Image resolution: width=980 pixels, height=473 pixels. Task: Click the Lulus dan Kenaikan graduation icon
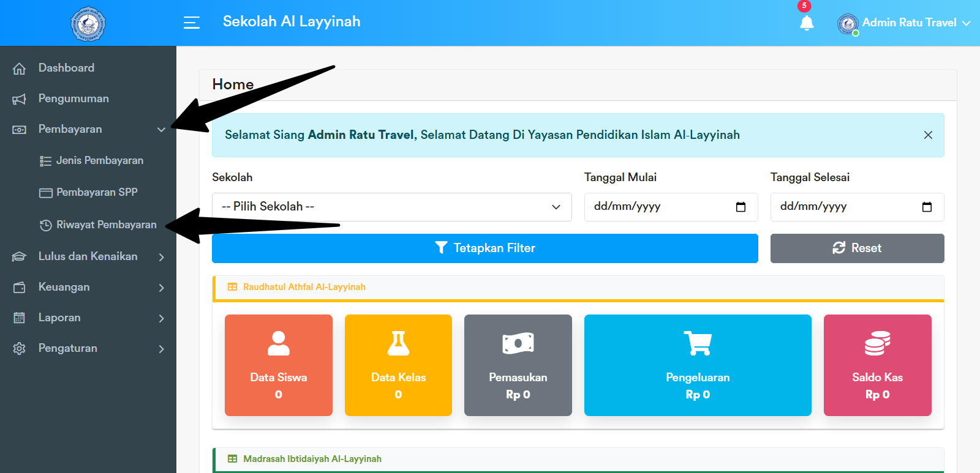[x=20, y=257]
